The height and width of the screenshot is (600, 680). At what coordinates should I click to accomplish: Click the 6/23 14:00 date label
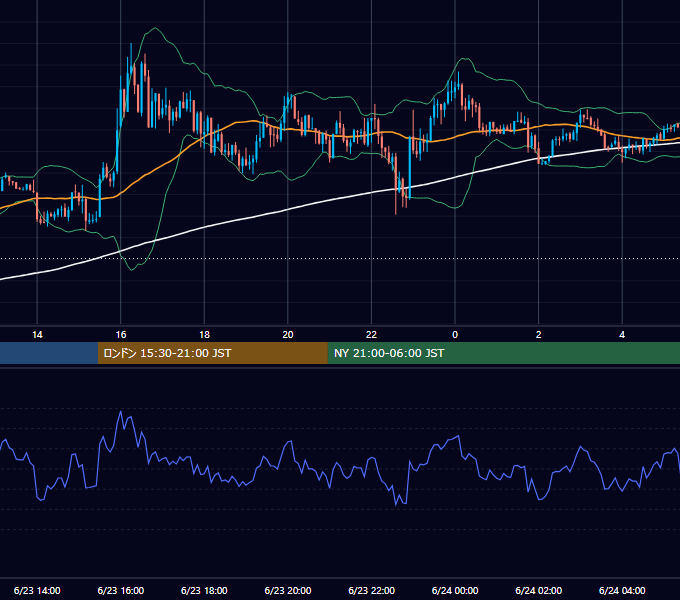tap(37, 590)
